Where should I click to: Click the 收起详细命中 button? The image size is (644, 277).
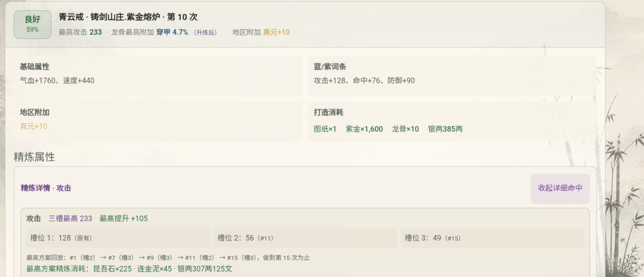(x=560, y=188)
